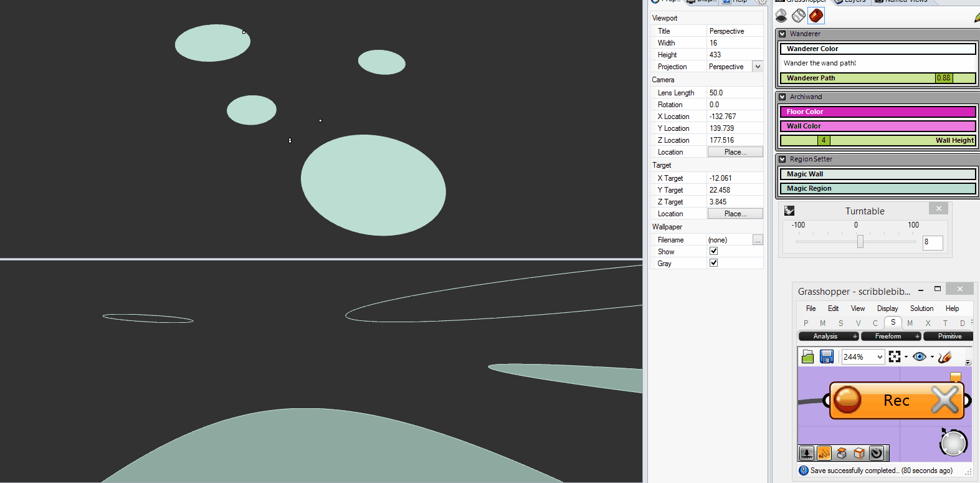Image resolution: width=980 pixels, height=483 pixels.
Task: Open Grasshopper's View menu
Action: [x=858, y=308]
